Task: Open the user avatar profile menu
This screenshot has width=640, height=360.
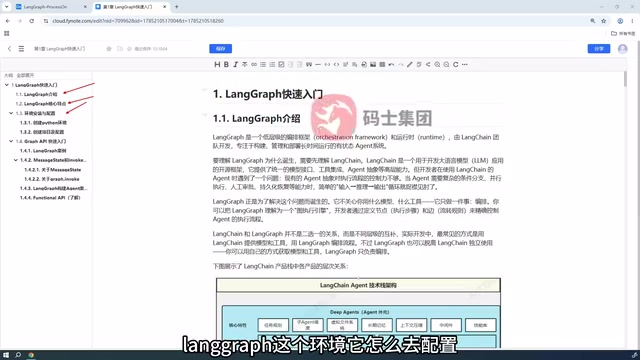Action: [x=622, y=49]
